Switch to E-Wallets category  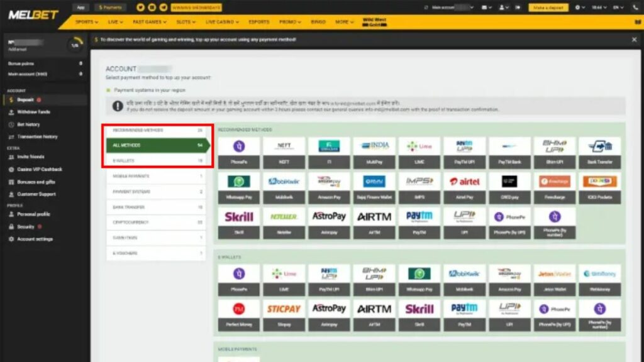pos(157,161)
